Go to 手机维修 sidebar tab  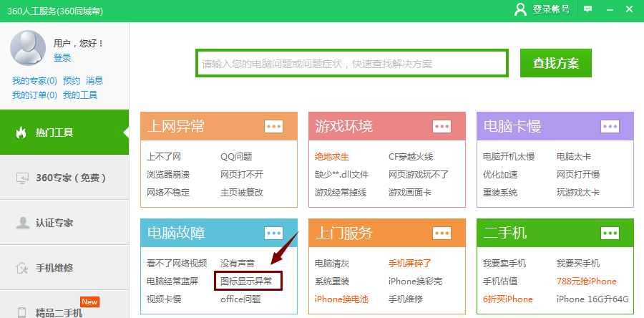[x=64, y=268]
